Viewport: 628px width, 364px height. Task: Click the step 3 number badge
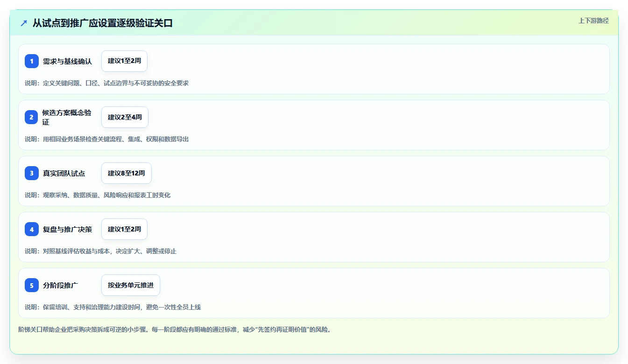tap(32, 173)
